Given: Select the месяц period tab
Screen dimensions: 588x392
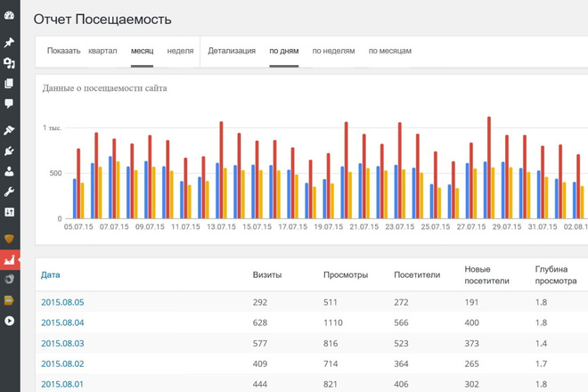Looking at the screenshot, I should (x=143, y=51).
